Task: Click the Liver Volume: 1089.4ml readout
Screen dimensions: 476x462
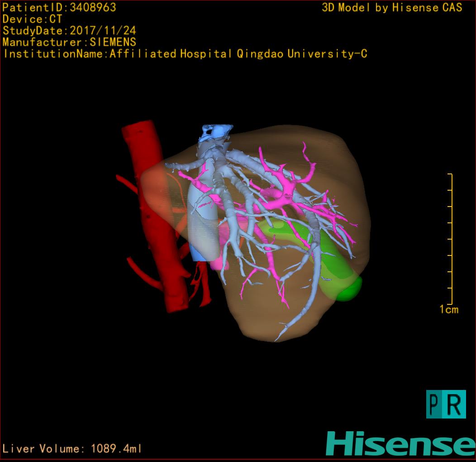Action: click(72, 448)
